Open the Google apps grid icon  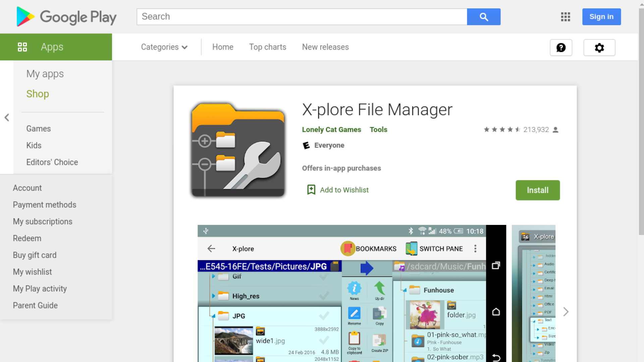[565, 17]
